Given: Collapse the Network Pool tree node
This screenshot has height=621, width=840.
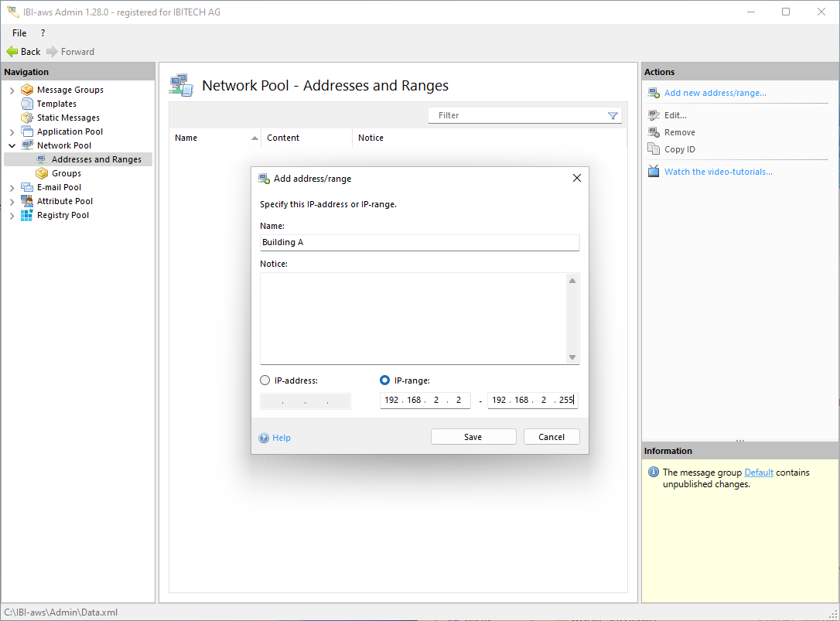Looking at the screenshot, I should (x=12, y=145).
